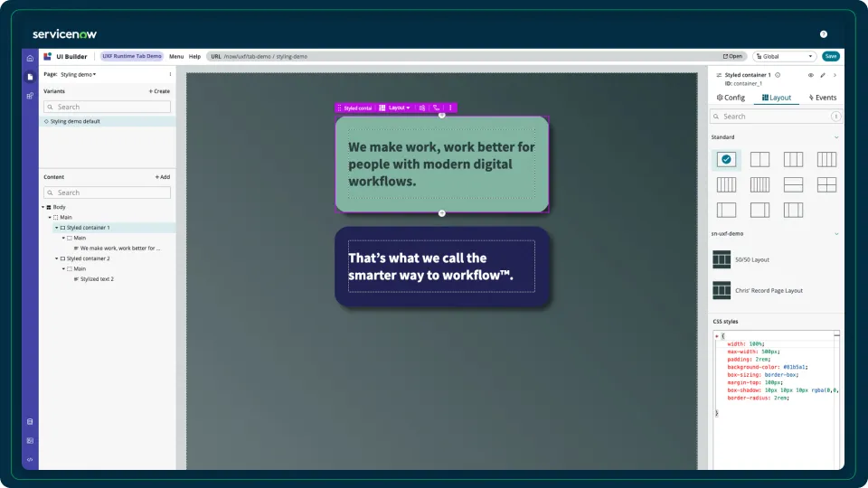This screenshot has height=488, width=868.
Task: Open the help question mark icon
Action: pos(823,34)
